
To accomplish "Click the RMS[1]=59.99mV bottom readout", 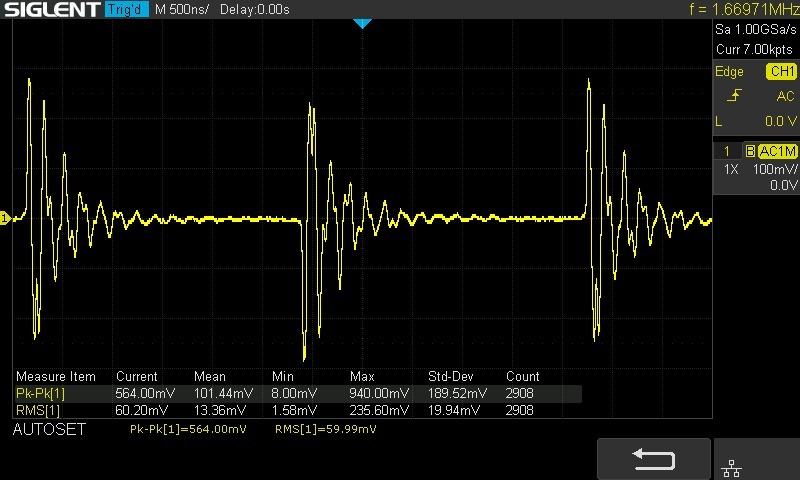I will 326,429.
